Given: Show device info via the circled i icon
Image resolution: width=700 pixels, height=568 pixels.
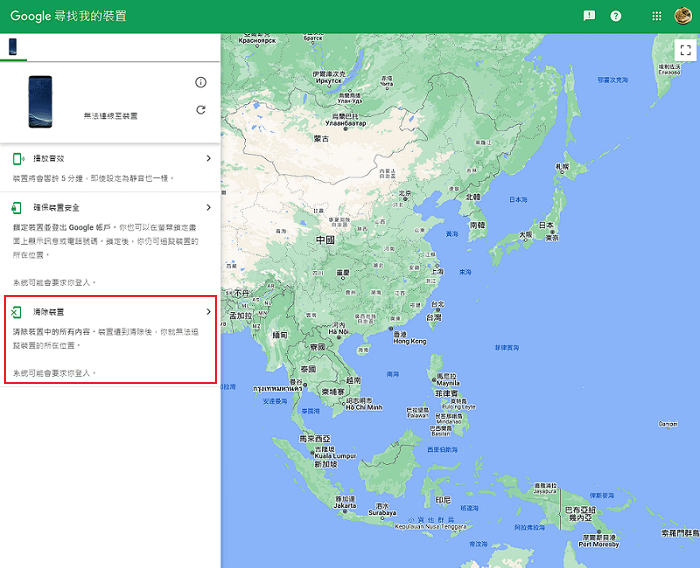Looking at the screenshot, I should [201, 82].
